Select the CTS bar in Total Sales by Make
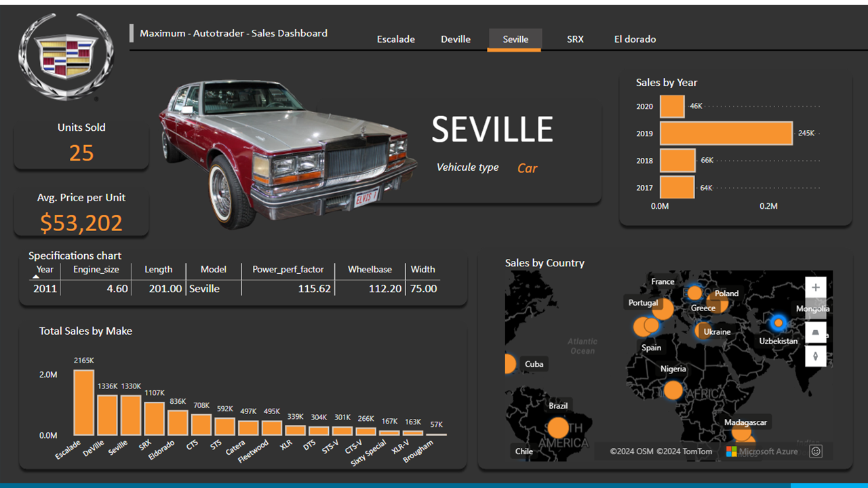Image resolution: width=868 pixels, height=488 pixels. coord(201,425)
